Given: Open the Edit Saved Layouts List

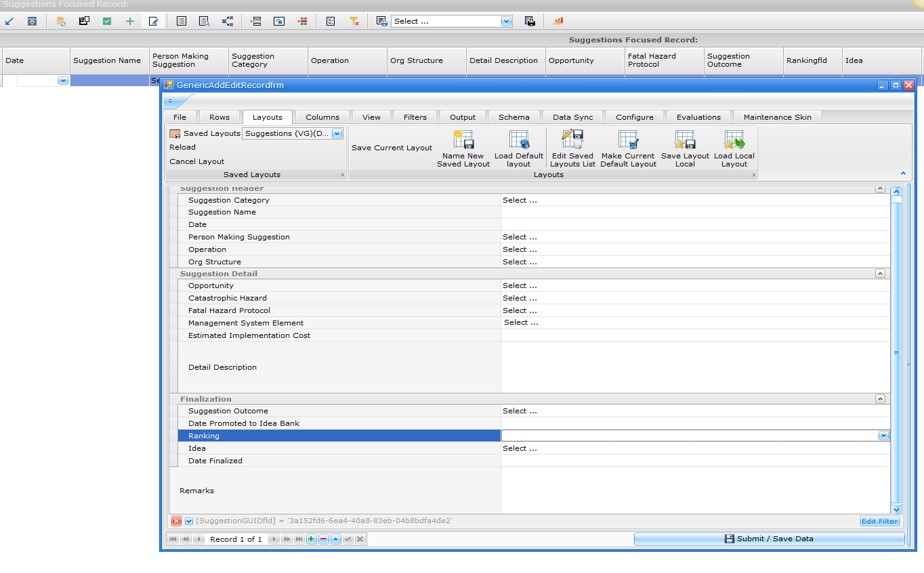Looking at the screenshot, I should [x=572, y=140].
